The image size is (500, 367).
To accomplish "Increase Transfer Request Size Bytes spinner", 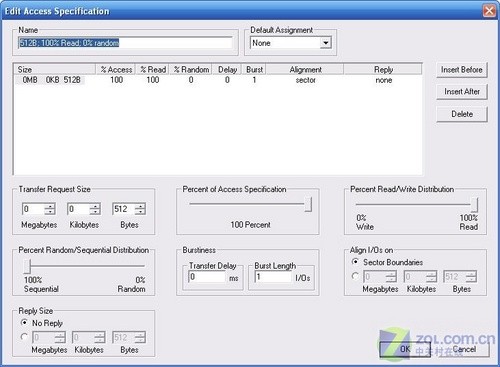I will (140, 206).
